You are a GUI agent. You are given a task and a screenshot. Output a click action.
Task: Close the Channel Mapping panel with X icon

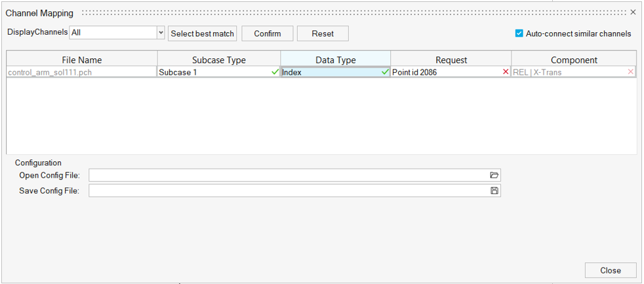pyautogui.click(x=633, y=12)
